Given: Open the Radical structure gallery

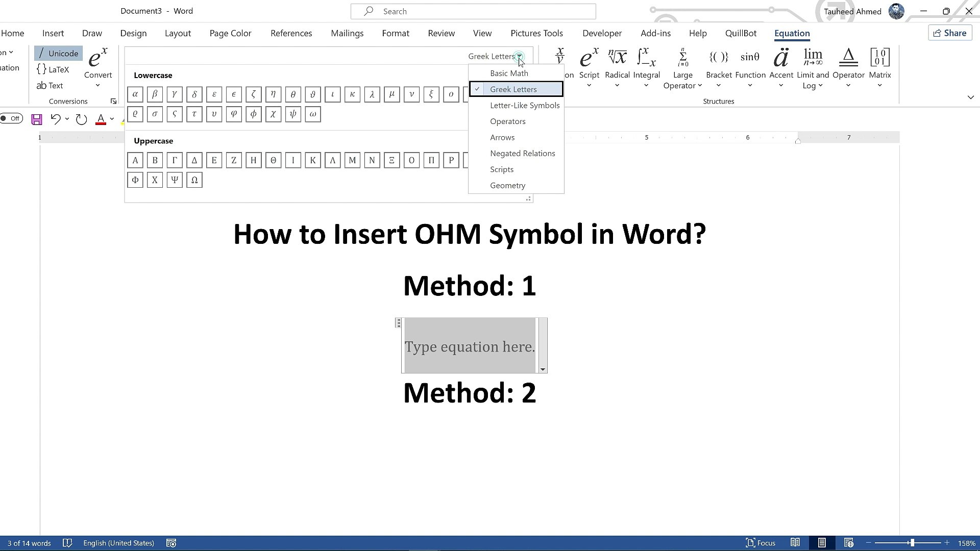Looking at the screenshot, I should click(x=617, y=66).
